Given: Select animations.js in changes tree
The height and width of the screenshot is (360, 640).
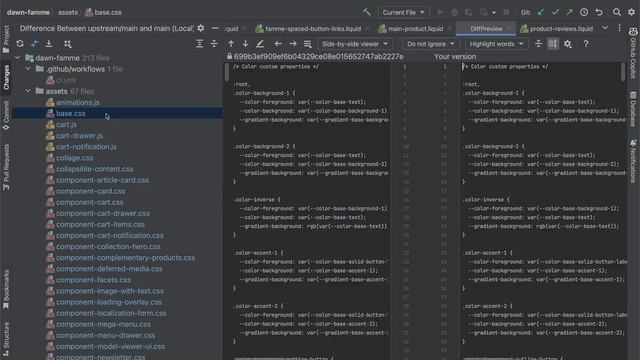Looking at the screenshot, I should [78, 102].
